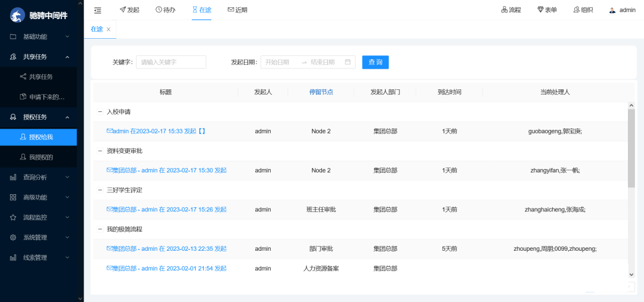Collapse the 三好学生评定 group row
The image size is (644, 302).
click(x=100, y=190)
